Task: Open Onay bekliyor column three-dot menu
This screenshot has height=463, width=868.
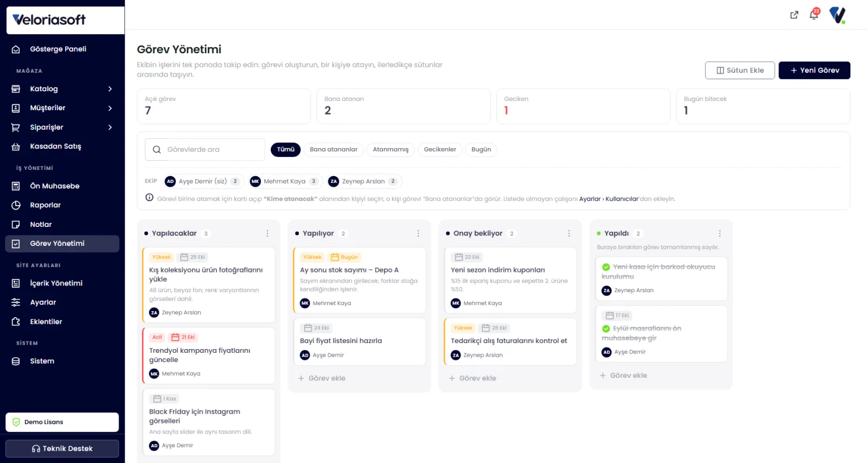Action: click(x=569, y=233)
